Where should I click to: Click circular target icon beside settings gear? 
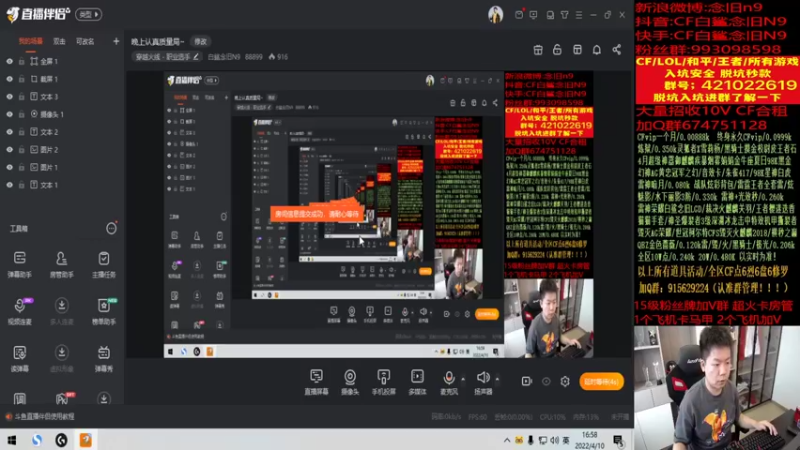click(546, 381)
